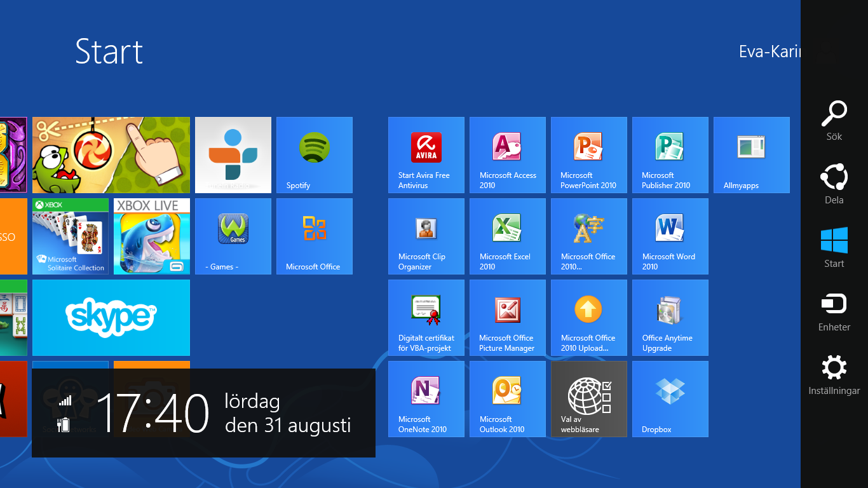The width and height of the screenshot is (868, 488).
Task: Open the Xbox Live shark game tile
Action: 152,236
